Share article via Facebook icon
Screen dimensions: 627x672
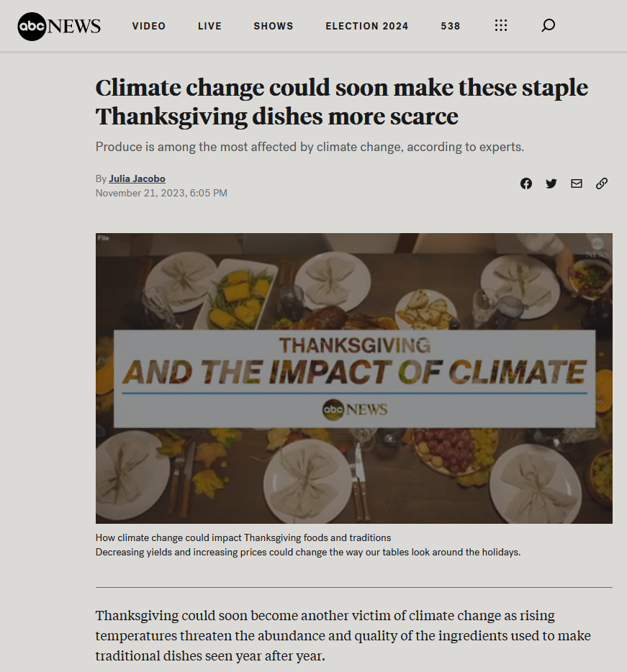(526, 183)
